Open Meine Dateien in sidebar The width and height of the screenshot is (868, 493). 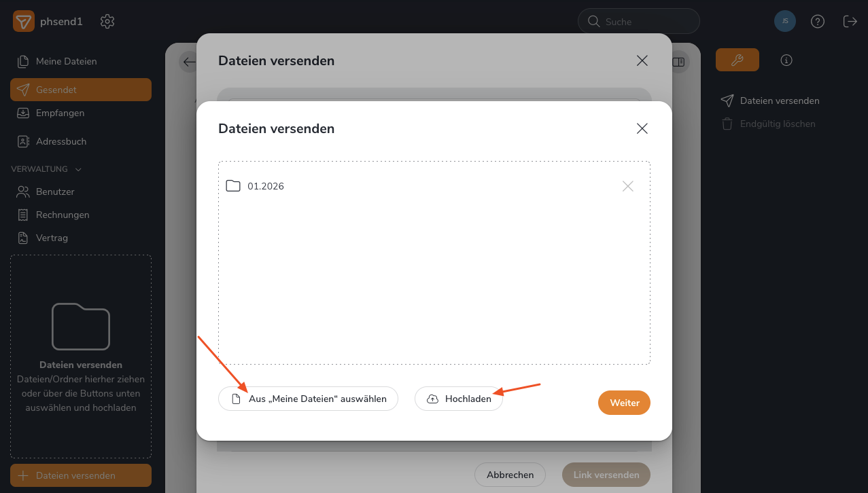pos(66,61)
